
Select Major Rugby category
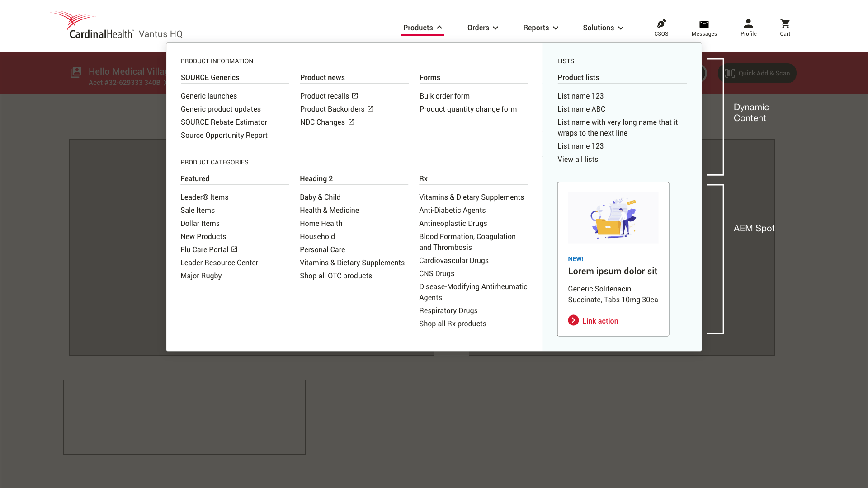pos(201,276)
